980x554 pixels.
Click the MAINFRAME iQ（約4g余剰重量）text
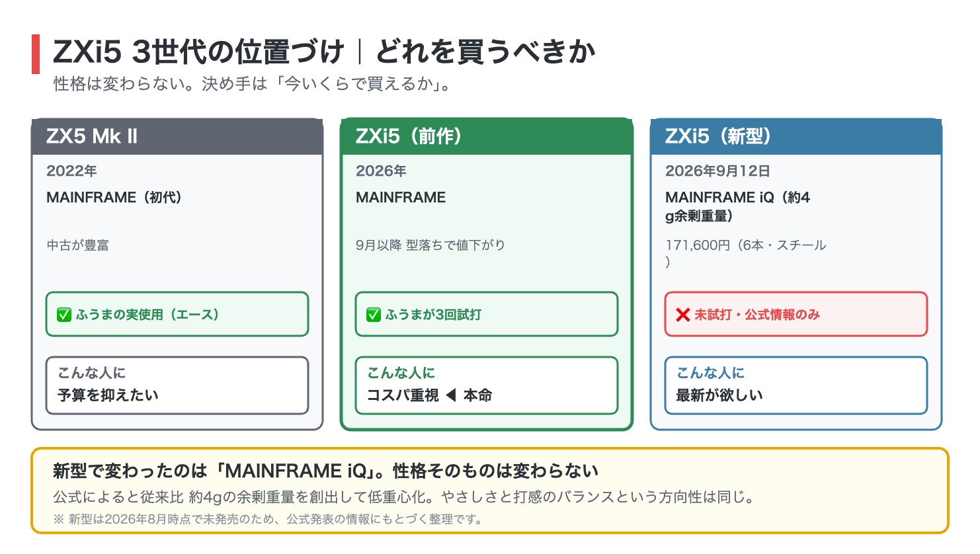(737, 206)
